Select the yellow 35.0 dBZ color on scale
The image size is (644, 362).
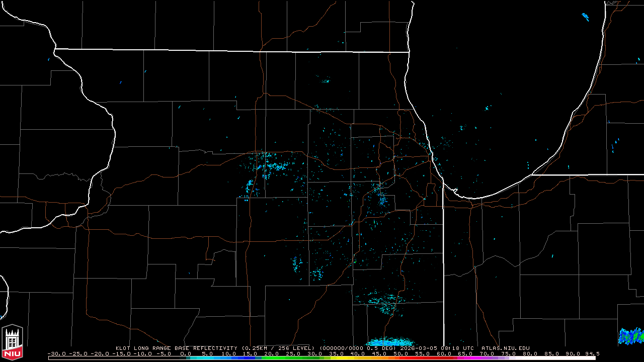[x=334, y=358]
